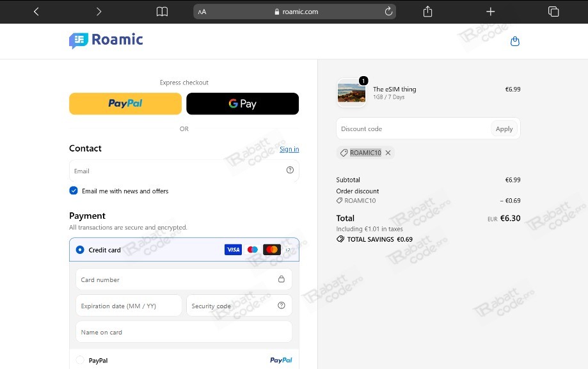588x369 pixels.
Task: Click the ROAMIC10 text under Order discount
Action: click(x=360, y=201)
